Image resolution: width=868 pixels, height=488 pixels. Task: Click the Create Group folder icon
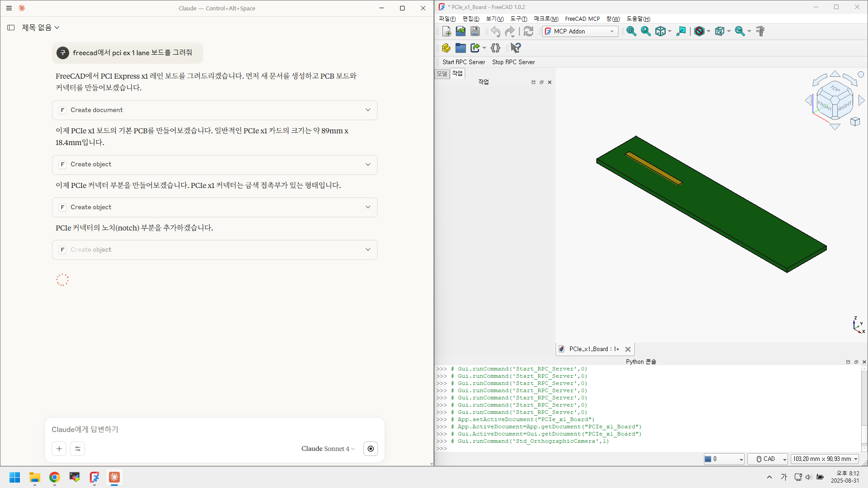click(460, 48)
